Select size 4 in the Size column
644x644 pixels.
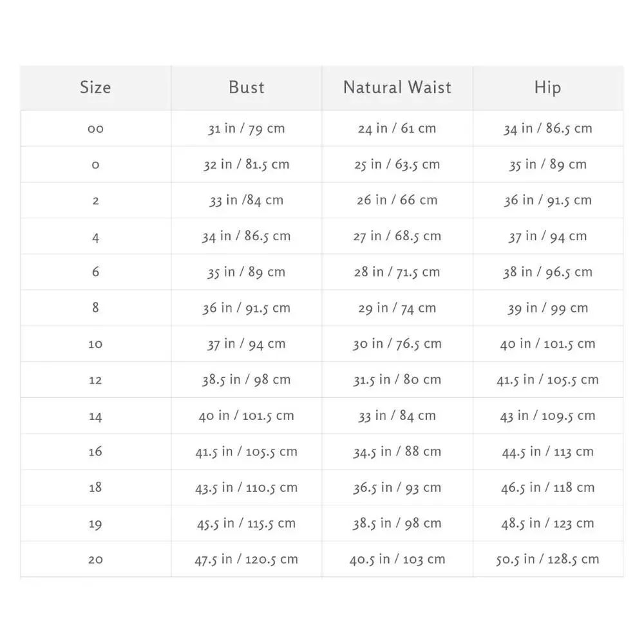[x=95, y=236]
